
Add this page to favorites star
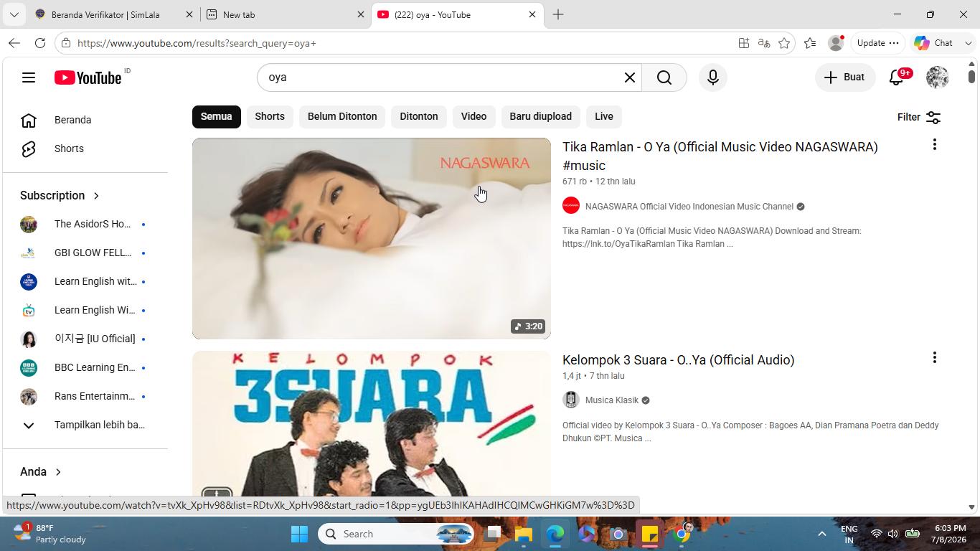tap(784, 43)
